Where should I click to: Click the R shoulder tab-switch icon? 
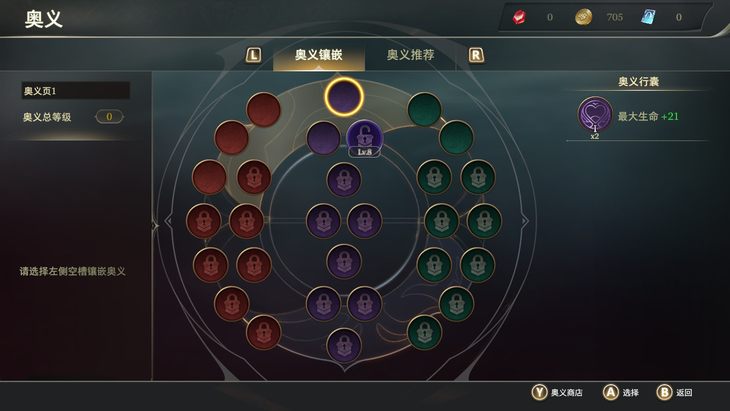pyautogui.click(x=476, y=55)
